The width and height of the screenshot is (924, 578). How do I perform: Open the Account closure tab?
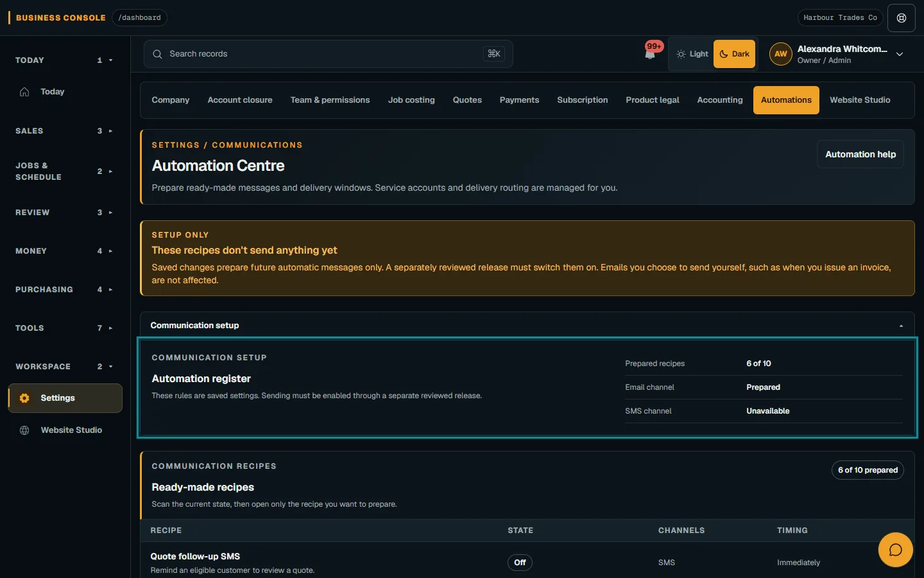[x=240, y=100]
